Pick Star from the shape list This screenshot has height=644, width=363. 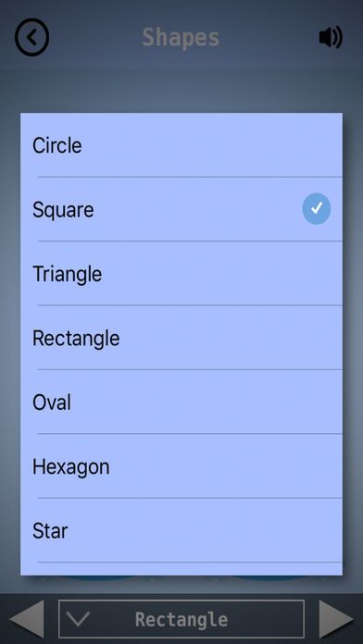click(181, 530)
